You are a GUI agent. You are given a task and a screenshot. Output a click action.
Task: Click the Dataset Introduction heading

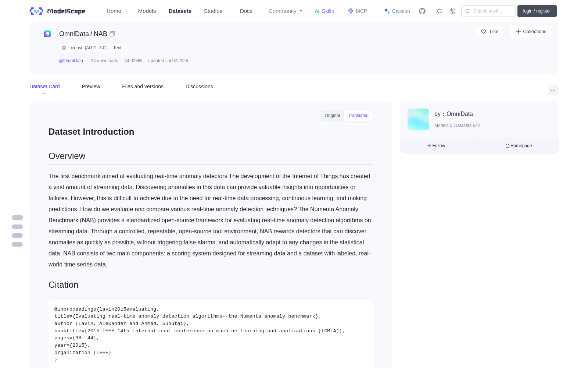pos(91,132)
